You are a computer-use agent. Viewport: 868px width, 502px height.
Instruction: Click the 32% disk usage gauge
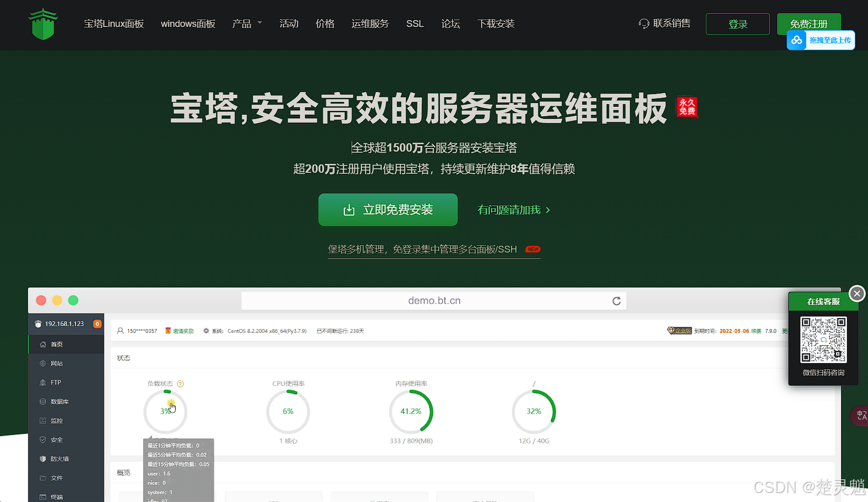tap(534, 411)
